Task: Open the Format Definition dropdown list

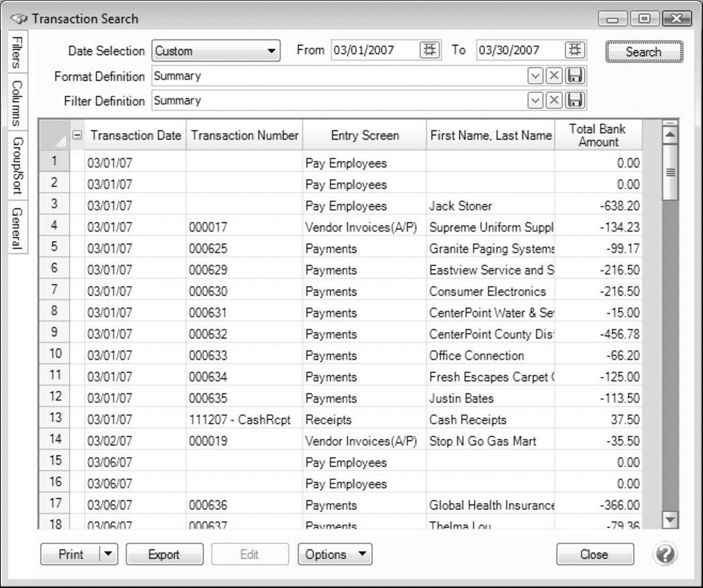Action: coord(535,76)
